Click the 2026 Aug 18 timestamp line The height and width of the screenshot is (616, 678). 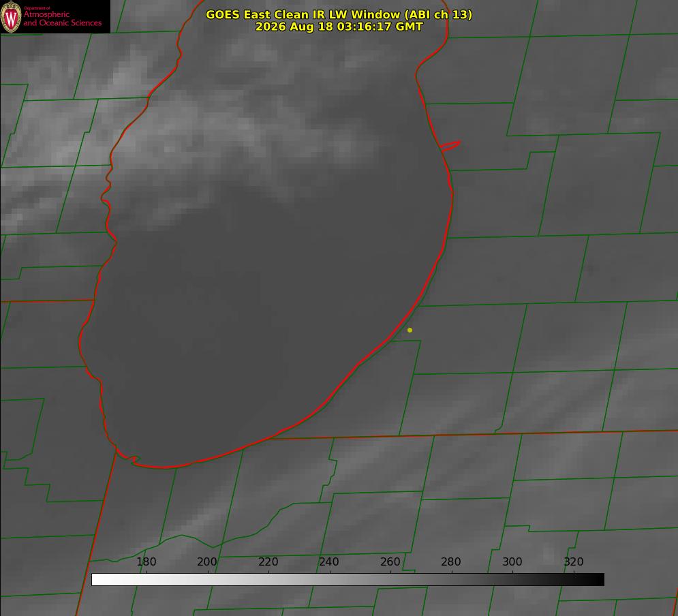pos(339,27)
